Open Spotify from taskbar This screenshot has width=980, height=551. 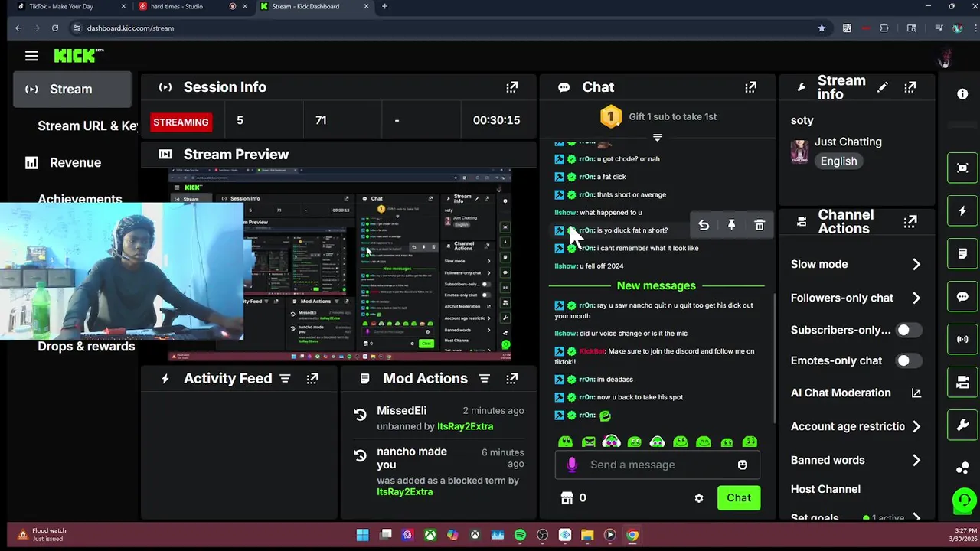coord(520,535)
